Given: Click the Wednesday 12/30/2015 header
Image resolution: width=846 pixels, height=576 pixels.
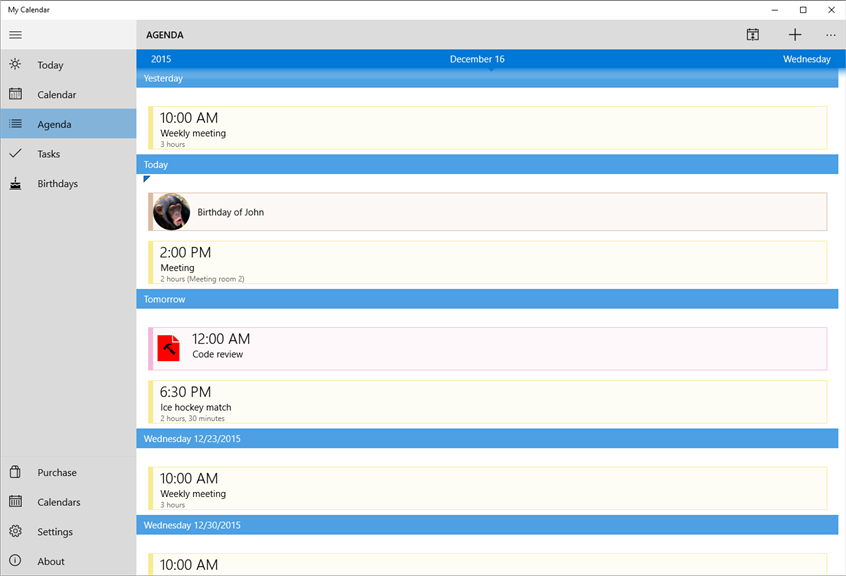Looking at the screenshot, I should coord(487,525).
